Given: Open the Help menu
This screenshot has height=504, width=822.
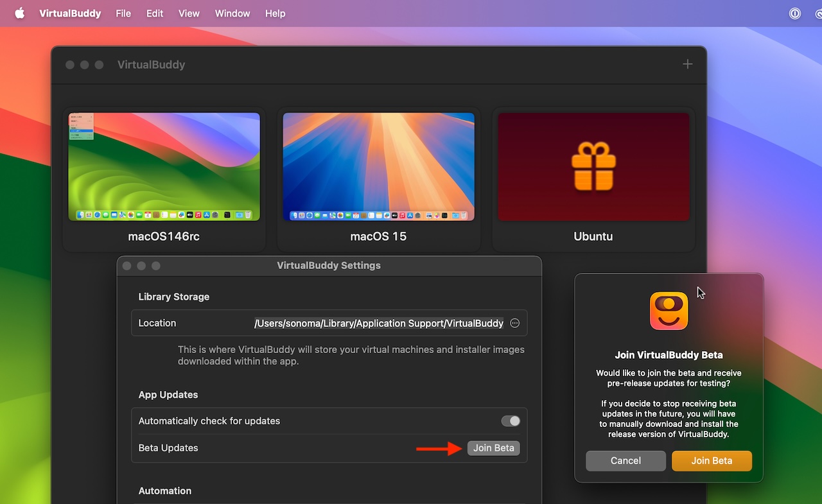Looking at the screenshot, I should tap(275, 13).
